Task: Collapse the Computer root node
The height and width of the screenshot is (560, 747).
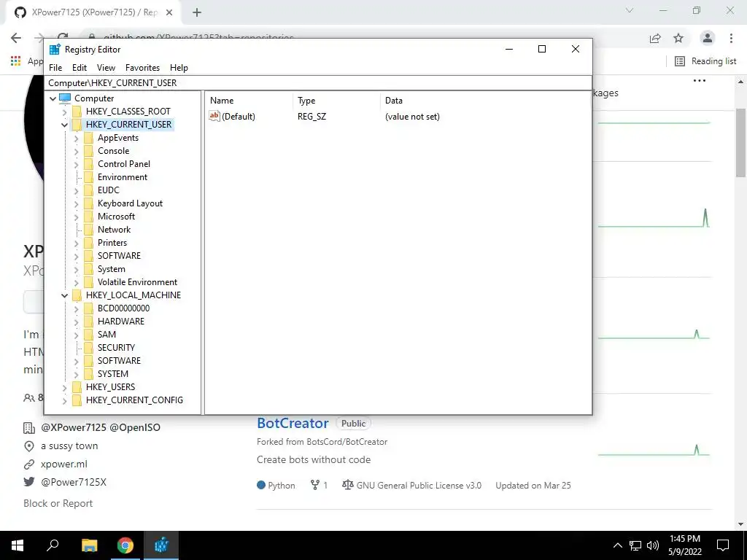Action: 53,98
